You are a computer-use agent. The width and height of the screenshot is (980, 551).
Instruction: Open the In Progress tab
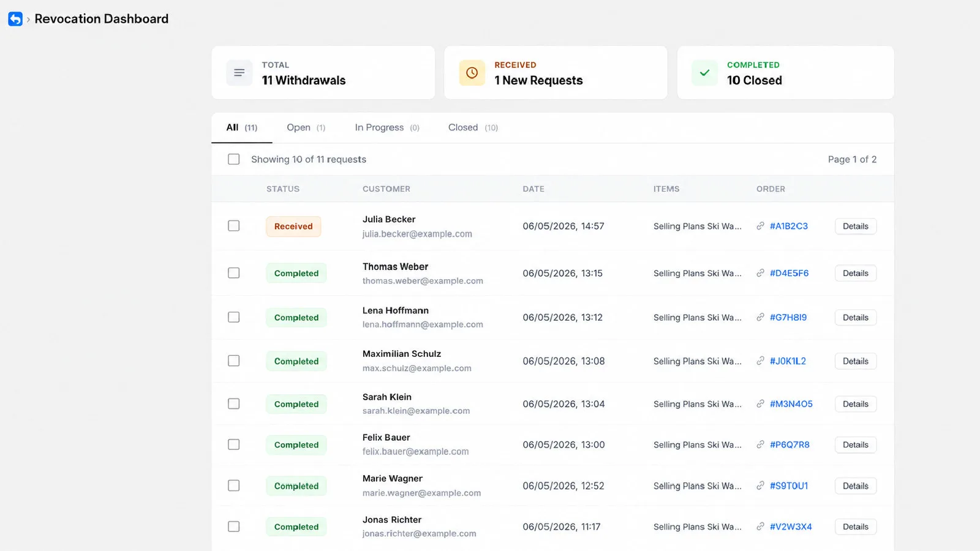387,127
